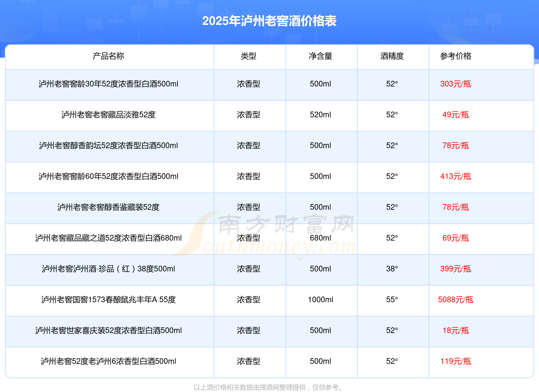Image resolution: width=539 pixels, height=392 pixels.
Task: Select product 泸州老窖世家喜庆装52度浓香型白酒500ml
Action: coord(108,330)
